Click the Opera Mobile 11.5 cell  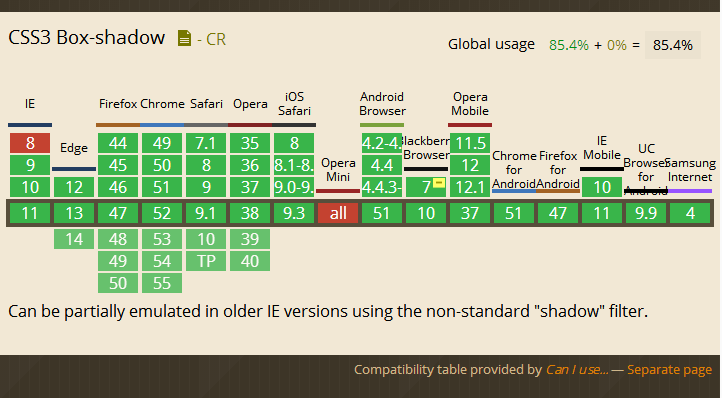(x=470, y=143)
